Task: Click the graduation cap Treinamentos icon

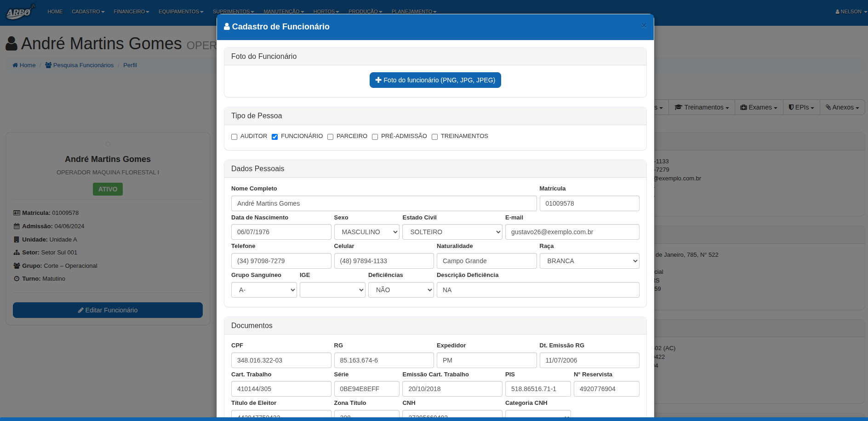Action: pos(678,107)
